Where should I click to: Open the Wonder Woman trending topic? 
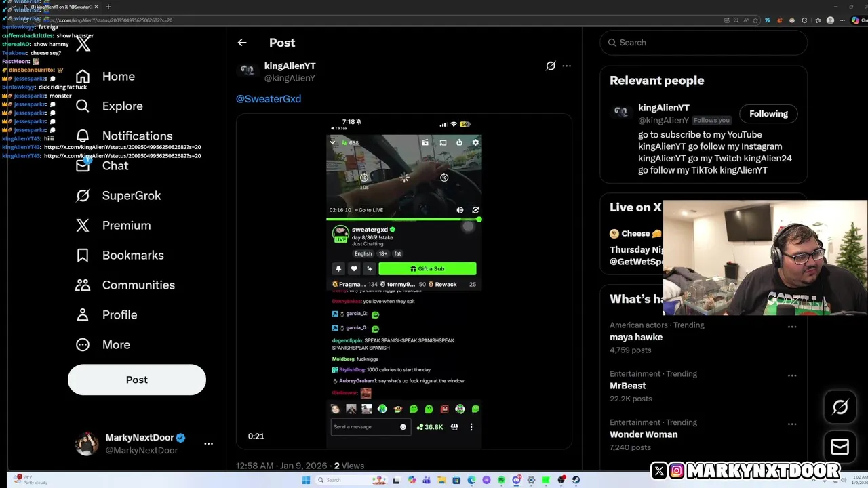[644, 434]
